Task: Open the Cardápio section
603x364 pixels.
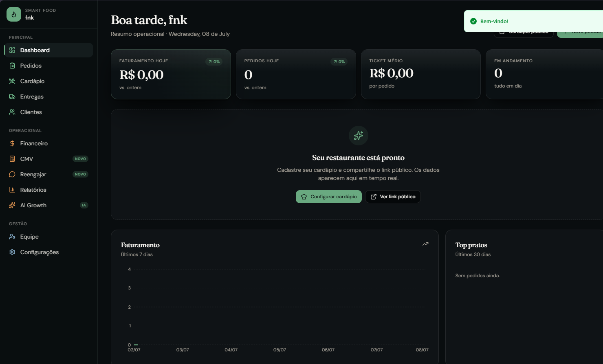Action: click(x=48, y=81)
